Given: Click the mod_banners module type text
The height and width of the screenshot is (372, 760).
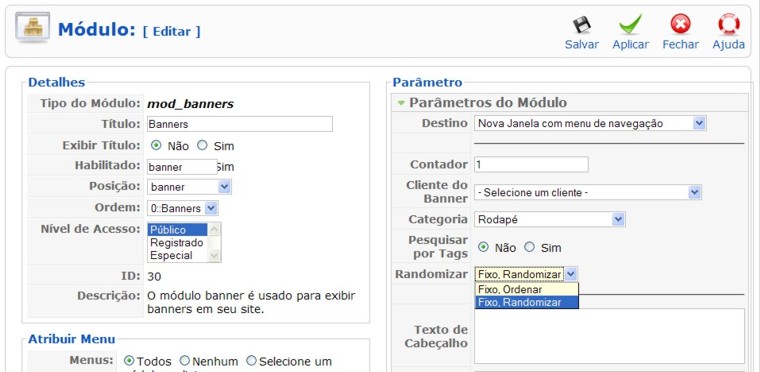Looking at the screenshot, I should [190, 104].
